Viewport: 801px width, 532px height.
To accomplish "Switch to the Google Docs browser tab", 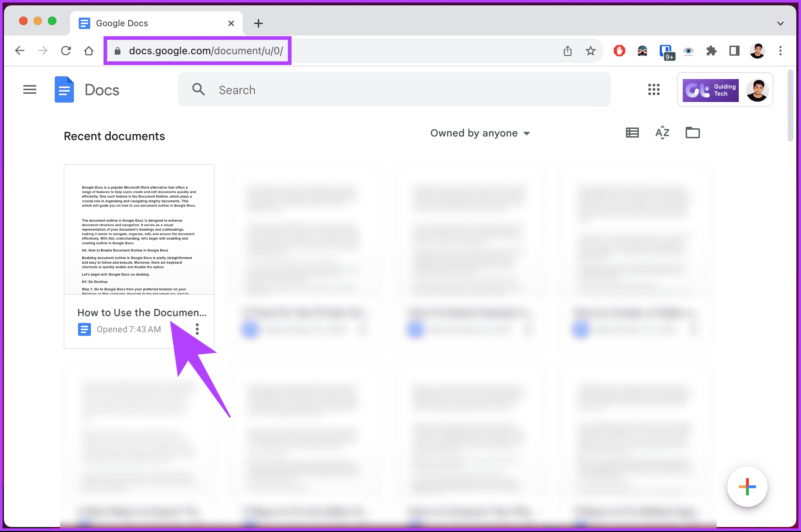I will pos(122,23).
